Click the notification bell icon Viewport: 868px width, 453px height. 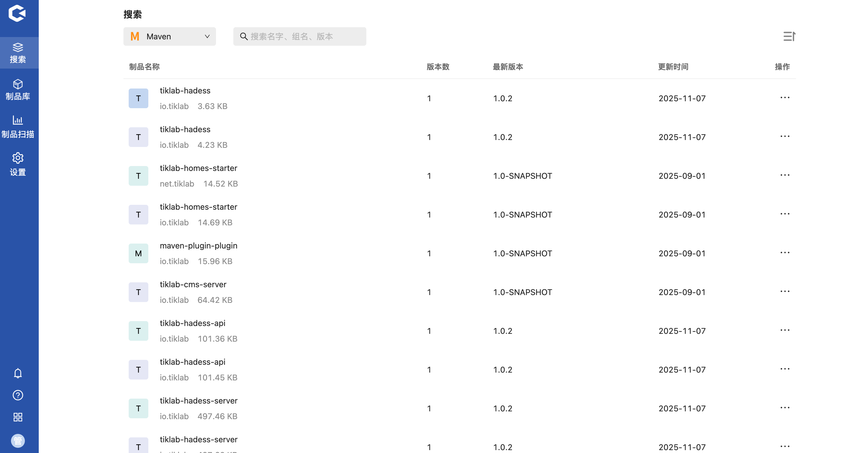[x=18, y=373]
